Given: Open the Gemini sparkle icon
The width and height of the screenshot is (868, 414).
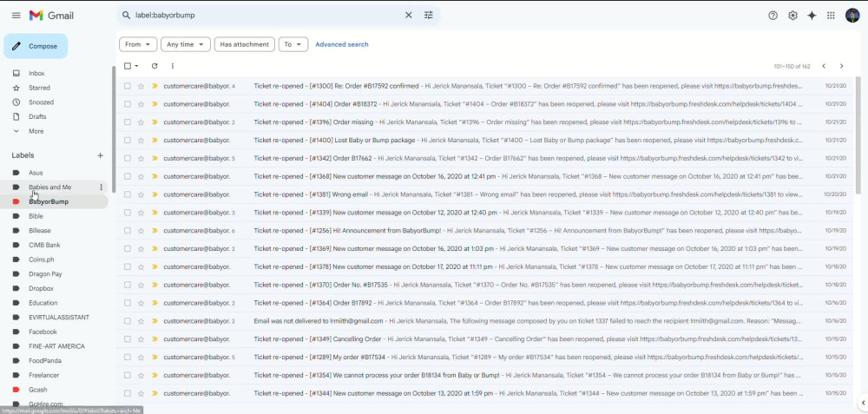Looking at the screenshot, I should [812, 16].
